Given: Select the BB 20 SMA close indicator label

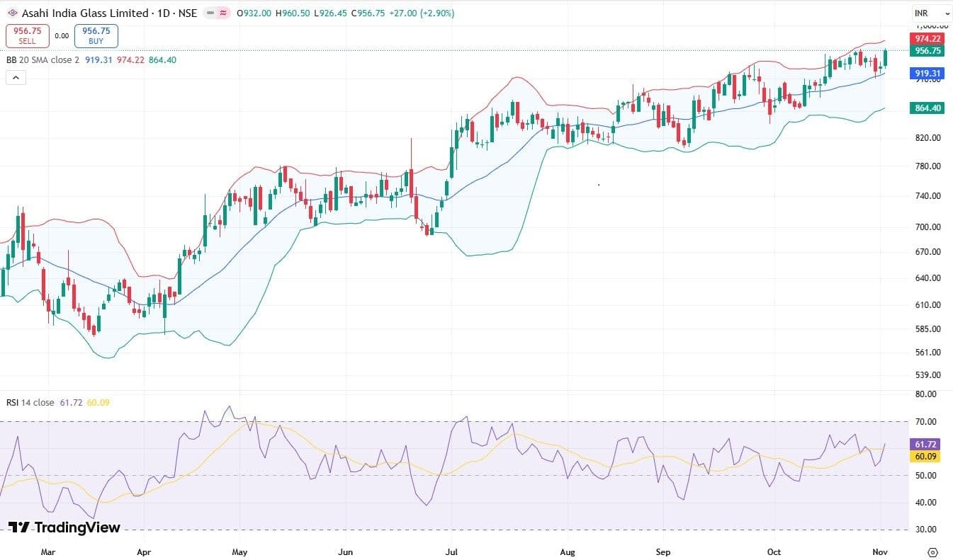Looking at the screenshot, I should (x=43, y=60).
